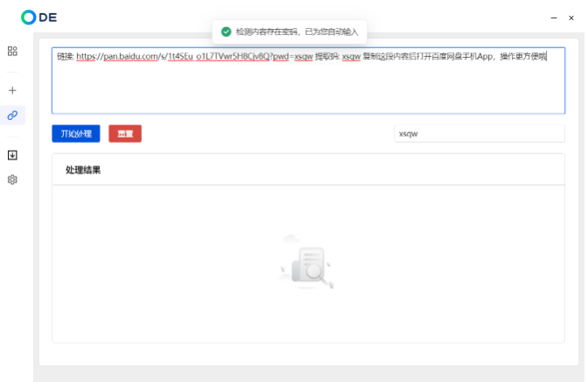Focus the extraction code field containing xsqw
The image size is (588, 382).
click(x=479, y=134)
